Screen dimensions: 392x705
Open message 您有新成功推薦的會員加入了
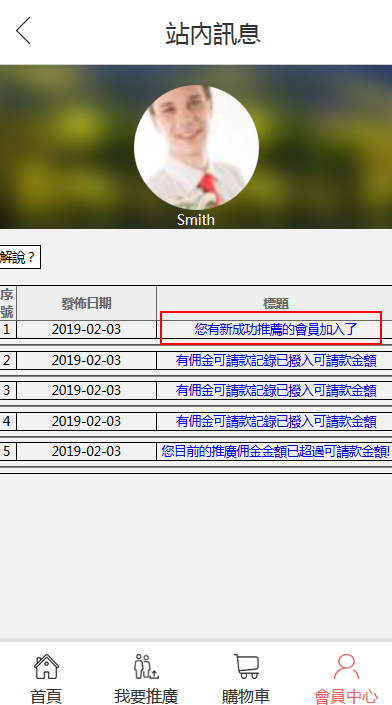coord(276,330)
